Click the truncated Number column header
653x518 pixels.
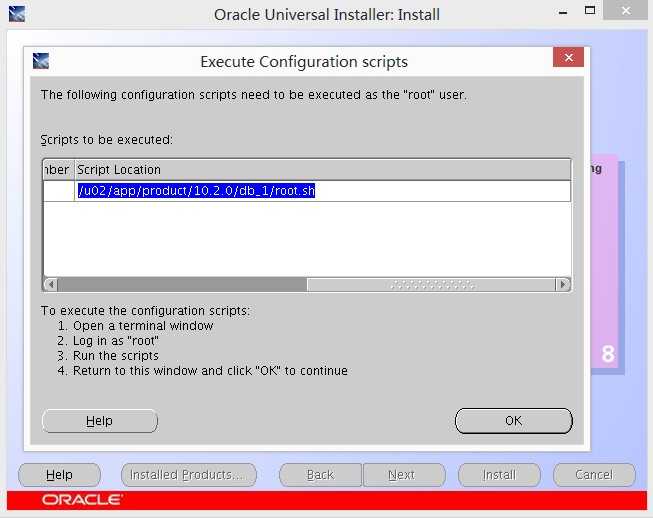pos(59,169)
